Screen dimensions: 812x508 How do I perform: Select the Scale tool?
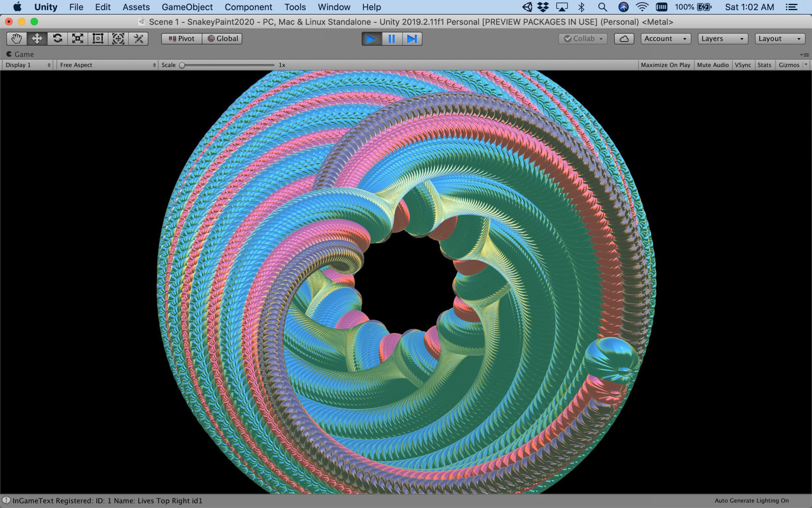click(x=77, y=39)
